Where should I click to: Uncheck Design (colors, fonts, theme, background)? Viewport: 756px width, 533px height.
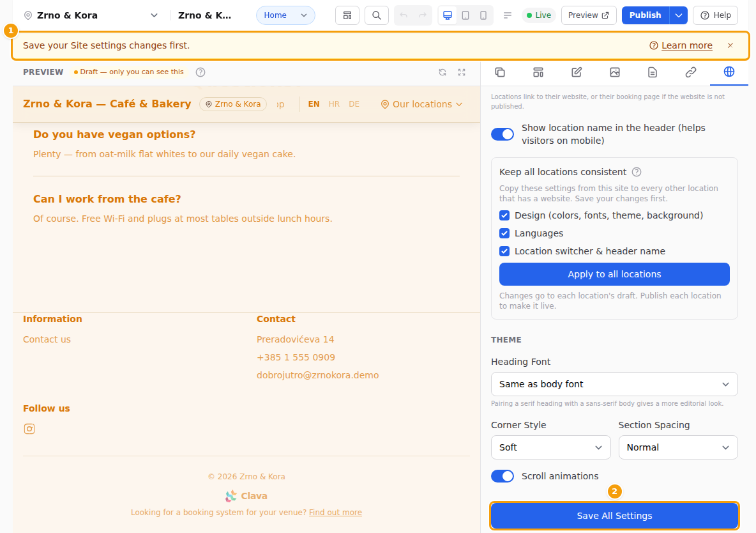(x=504, y=215)
